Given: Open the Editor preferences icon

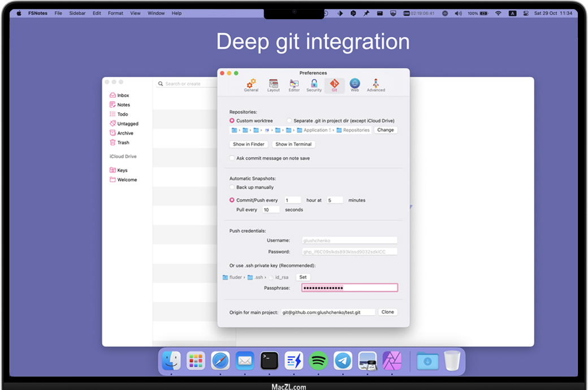Looking at the screenshot, I should click(x=294, y=85).
